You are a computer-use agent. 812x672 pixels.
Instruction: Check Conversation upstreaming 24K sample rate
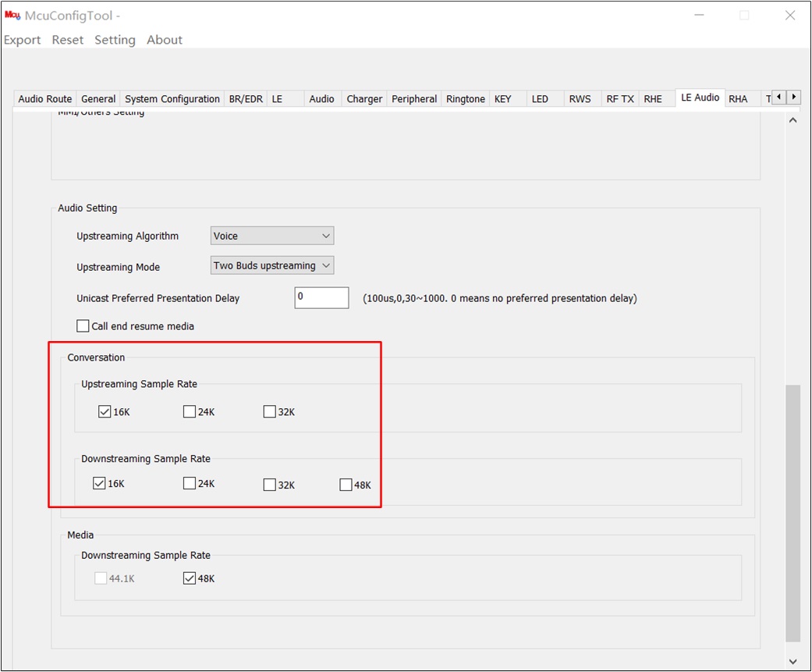tap(190, 411)
